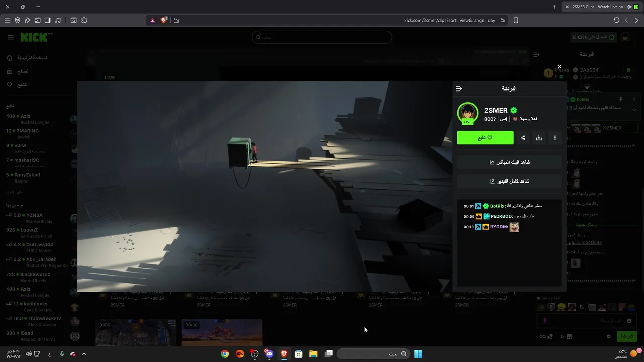Switch to Brave browser taskbar icon

[284, 354]
